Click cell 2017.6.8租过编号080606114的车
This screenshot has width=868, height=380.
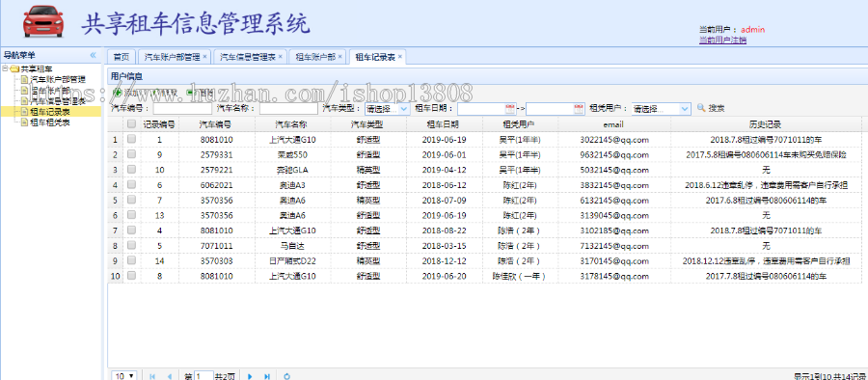[x=766, y=200]
